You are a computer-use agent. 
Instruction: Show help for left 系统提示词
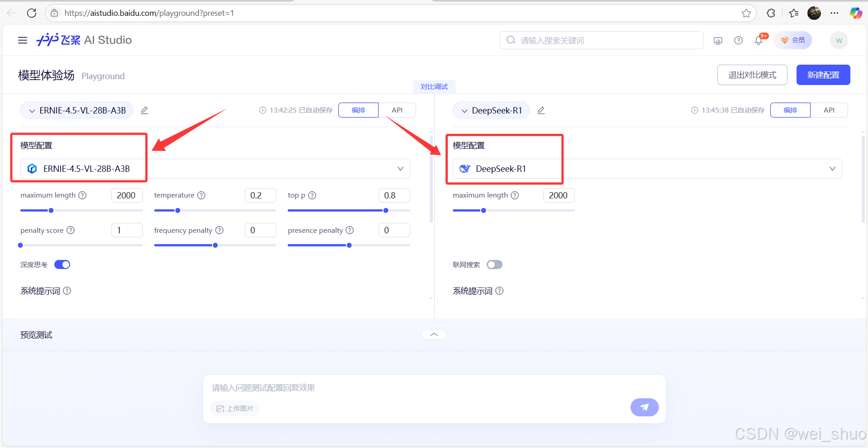point(67,291)
